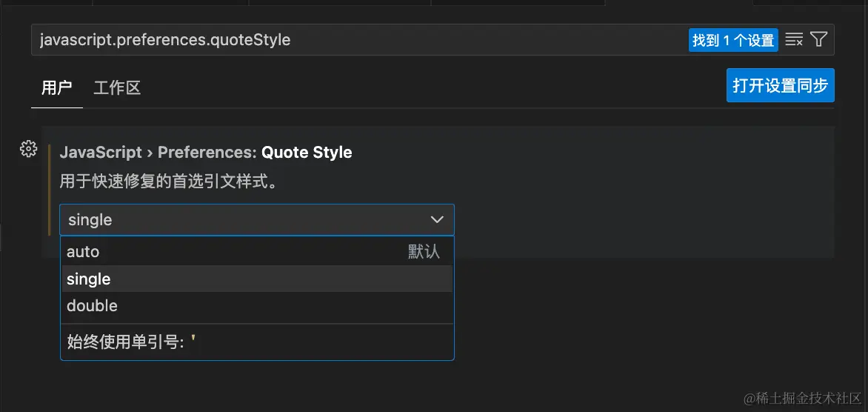868x412 pixels.
Task: Click the yellow modified indicator bar beside the setting
Action: (50, 190)
